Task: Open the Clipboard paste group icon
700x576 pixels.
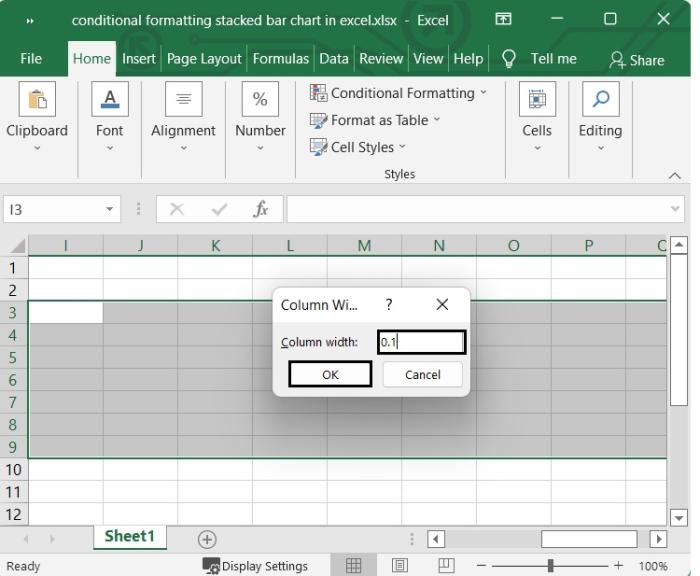Action: pyautogui.click(x=37, y=99)
